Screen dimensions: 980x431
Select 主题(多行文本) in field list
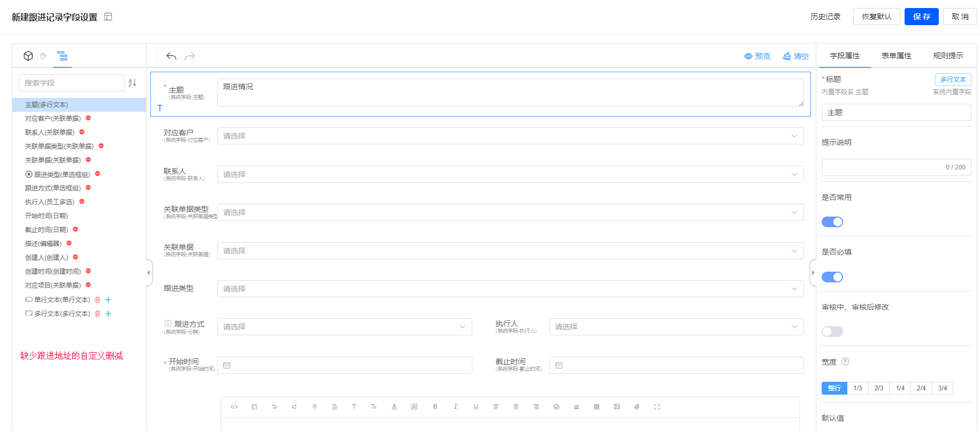click(79, 105)
